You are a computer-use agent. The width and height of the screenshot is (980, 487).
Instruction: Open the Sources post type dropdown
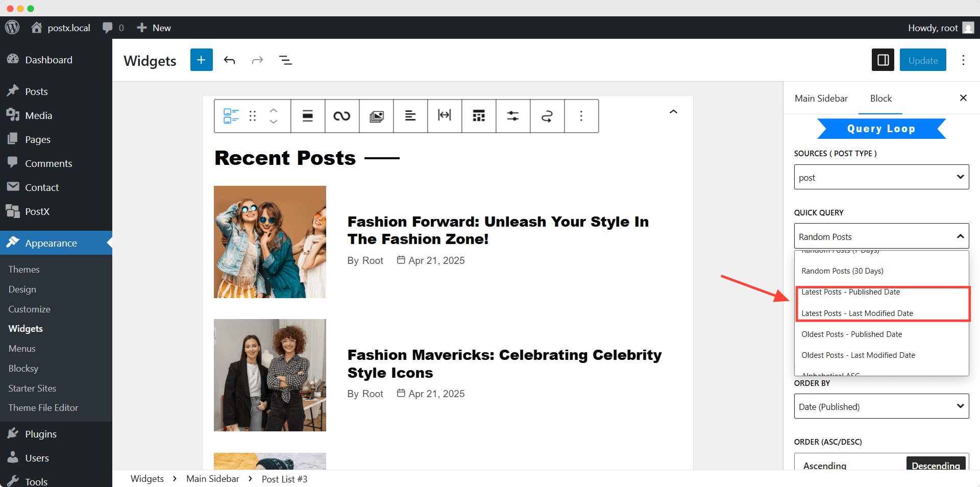click(x=881, y=177)
